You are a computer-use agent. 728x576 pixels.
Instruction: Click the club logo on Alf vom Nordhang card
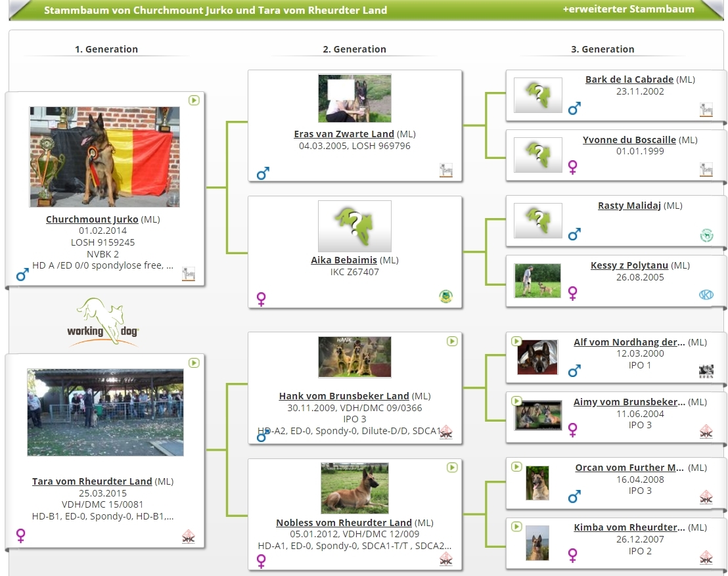pos(706,371)
